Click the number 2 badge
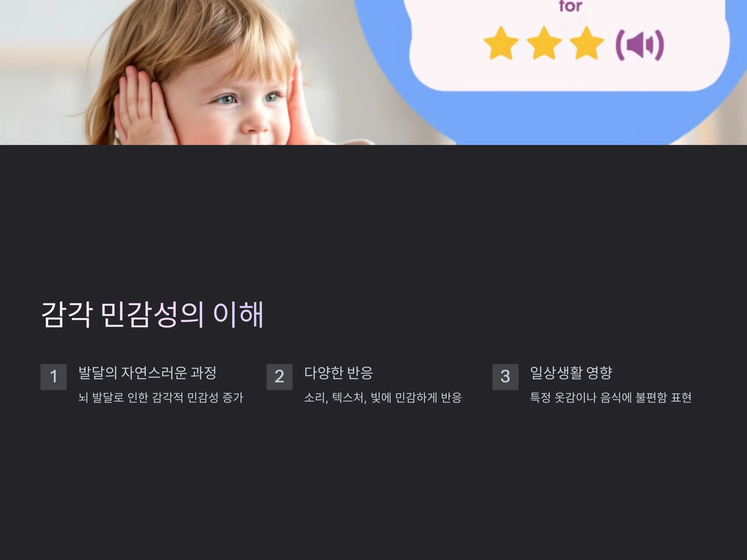The height and width of the screenshot is (560, 747). [x=279, y=377]
